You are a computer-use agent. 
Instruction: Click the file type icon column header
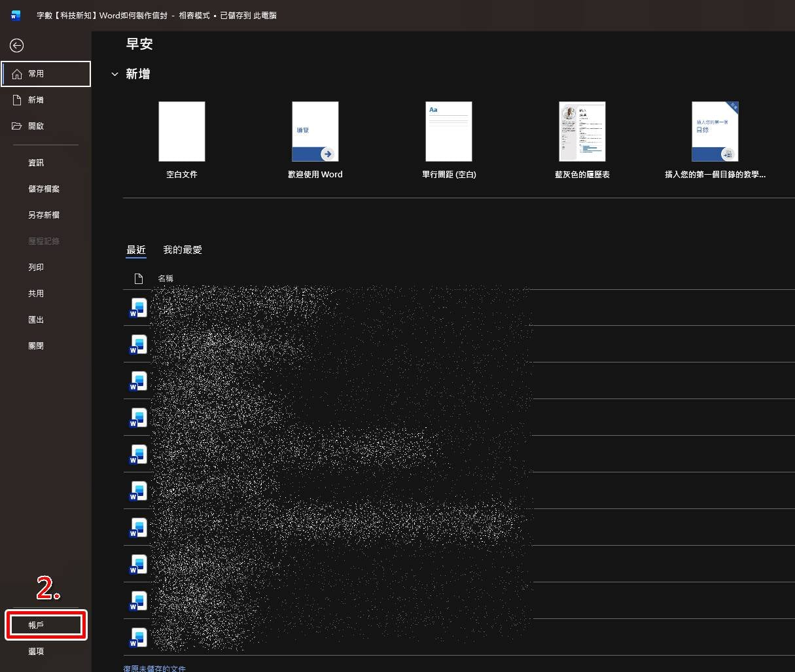(138, 279)
